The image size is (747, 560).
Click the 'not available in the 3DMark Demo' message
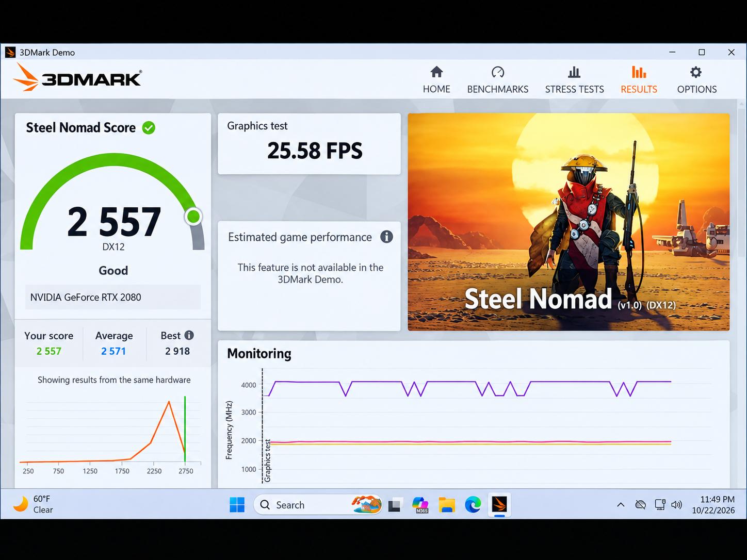(310, 273)
